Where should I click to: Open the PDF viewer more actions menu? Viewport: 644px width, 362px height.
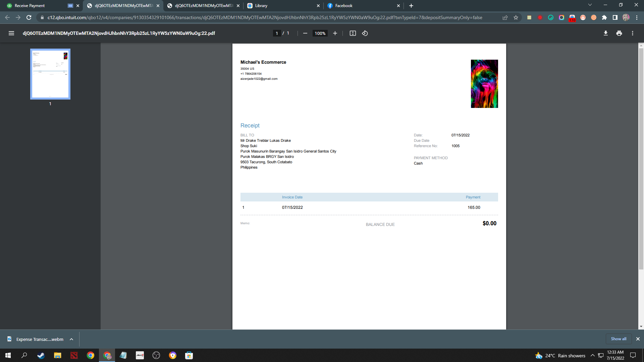pos(632,33)
